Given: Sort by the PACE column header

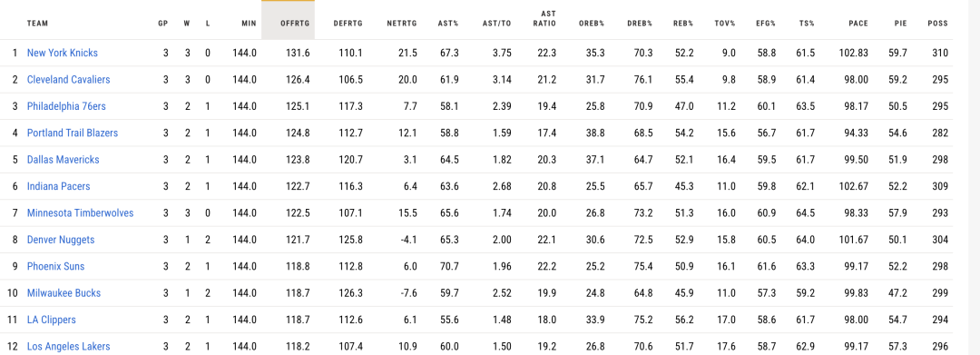Looking at the screenshot, I should coord(858,23).
